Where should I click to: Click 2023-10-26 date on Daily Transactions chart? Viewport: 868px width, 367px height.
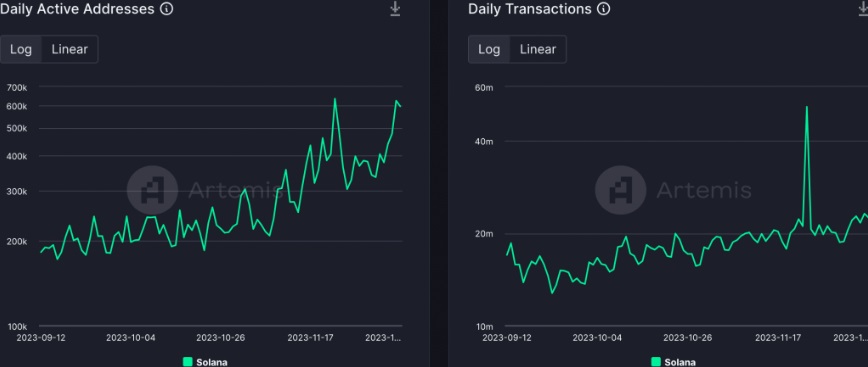(688, 338)
